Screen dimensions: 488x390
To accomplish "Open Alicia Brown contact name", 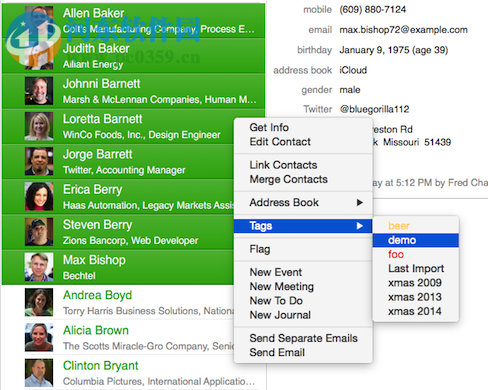I will point(96,330).
